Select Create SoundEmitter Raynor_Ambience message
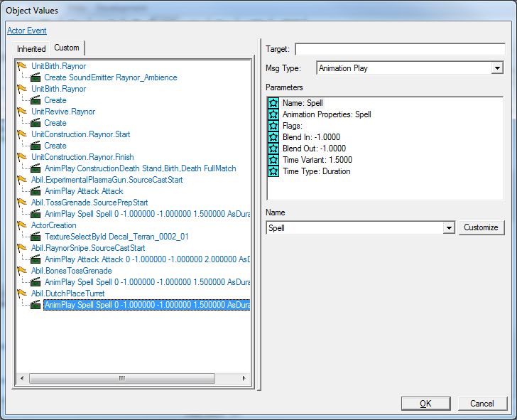517x420 pixels. click(x=111, y=77)
